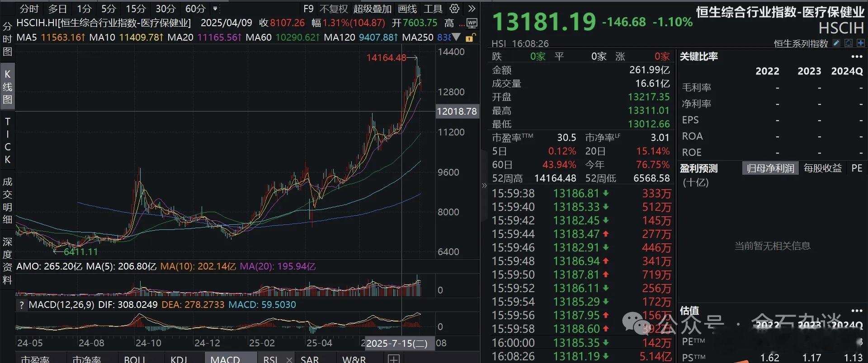Add indicator with plus icon at bottom tabs
The height and width of the screenshot is (363, 868).
tap(394, 358)
